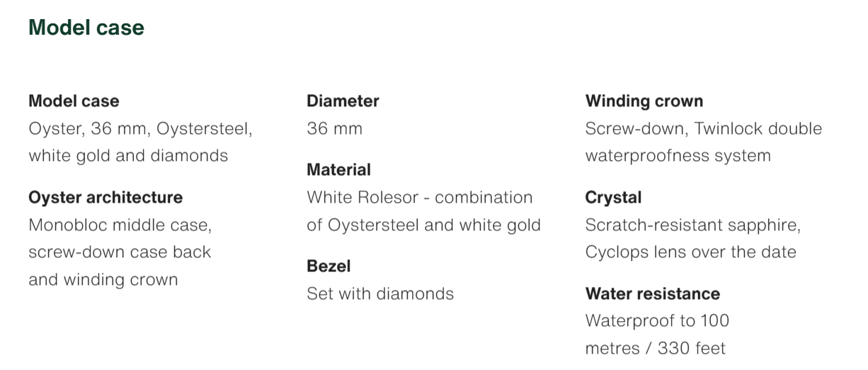This screenshot has height=370, width=868.
Task: Click the bold Model case spec label
Action: (x=74, y=101)
